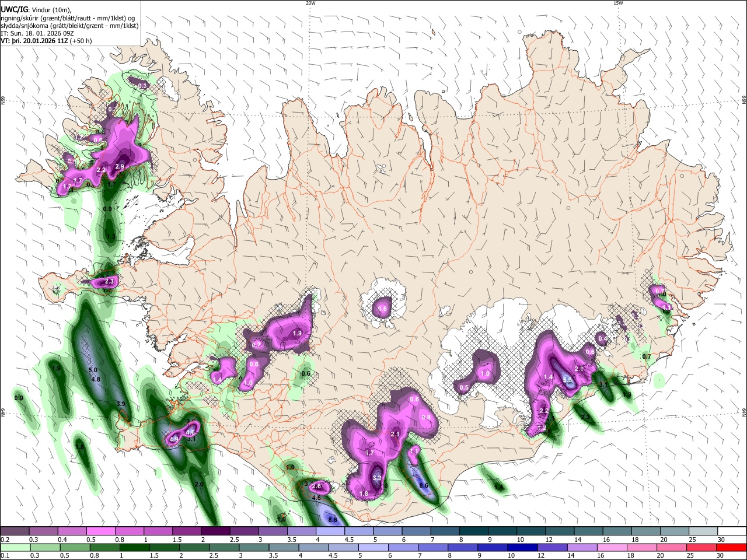The width and height of the screenshot is (747, 560).
Task: Click rain-scale deep blue swatch between 10 and 12
Action: [522, 548]
